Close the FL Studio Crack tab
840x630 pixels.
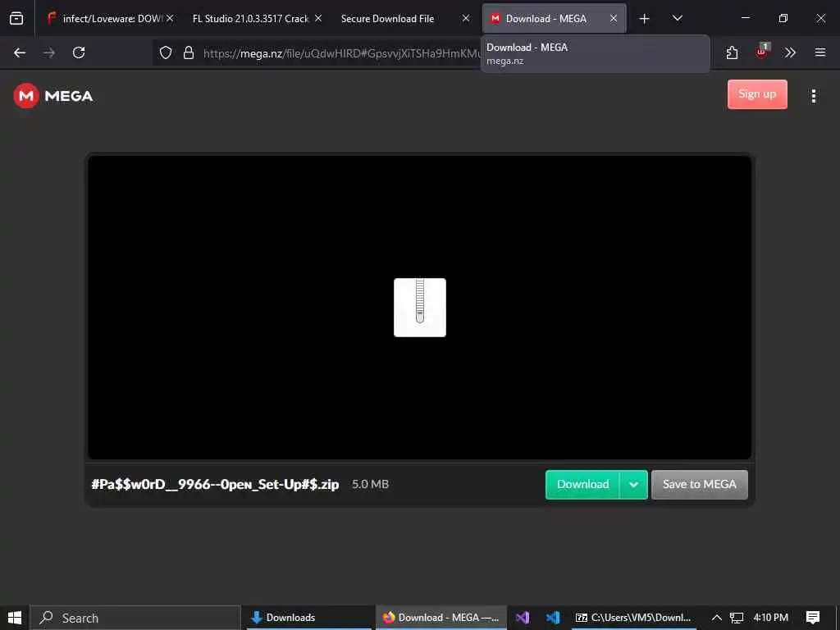[x=318, y=18]
